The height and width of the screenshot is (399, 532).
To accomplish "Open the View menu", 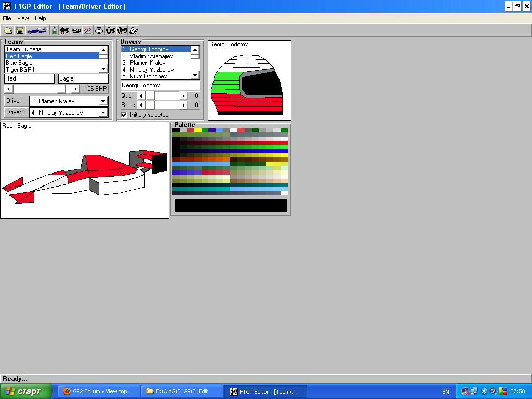I will tap(23, 18).
